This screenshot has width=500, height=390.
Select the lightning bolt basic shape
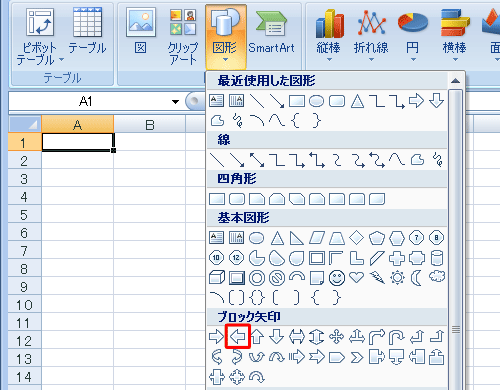(x=377, y=277)
